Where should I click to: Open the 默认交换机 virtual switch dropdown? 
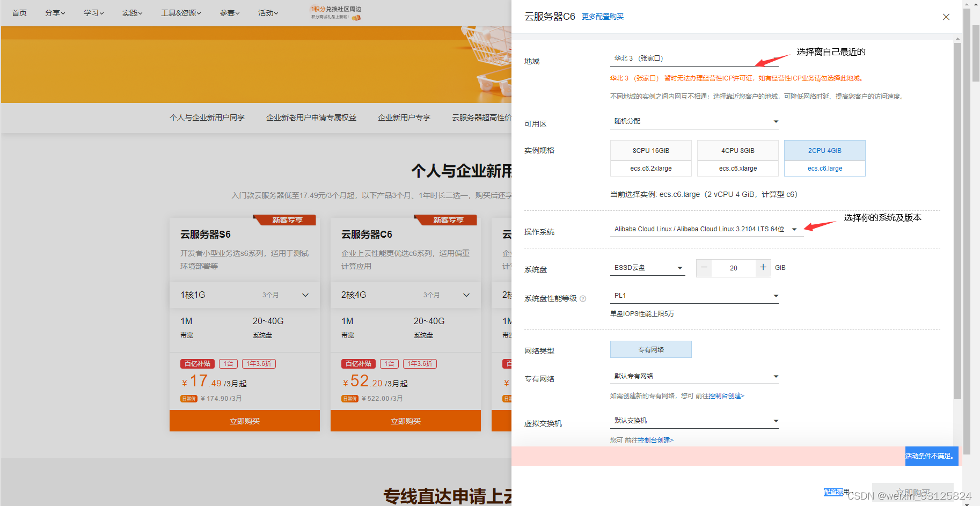[694, 421]
